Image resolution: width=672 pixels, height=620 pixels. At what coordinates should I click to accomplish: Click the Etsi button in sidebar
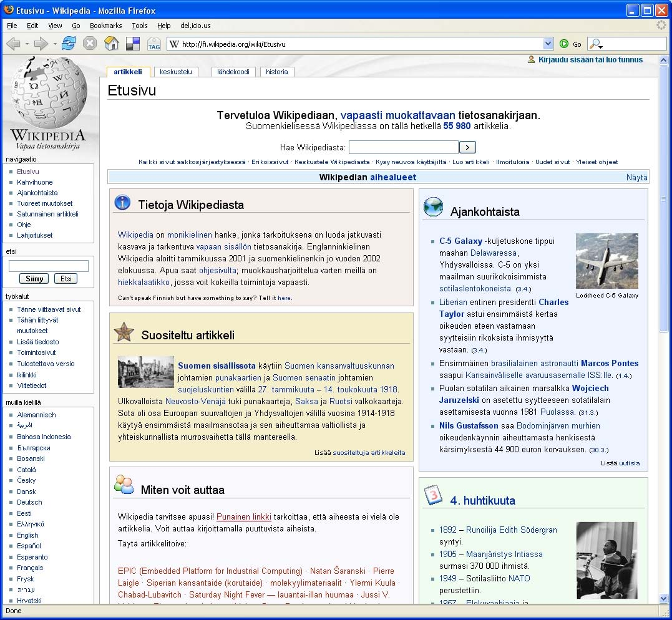pos(66,279)
